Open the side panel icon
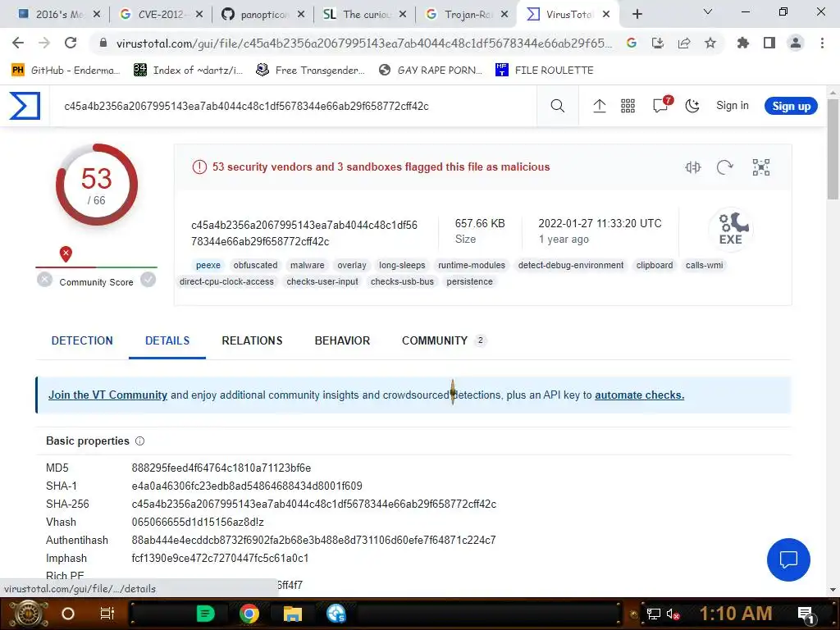Screen dimensions: 840x630 (x=769, y=43)
